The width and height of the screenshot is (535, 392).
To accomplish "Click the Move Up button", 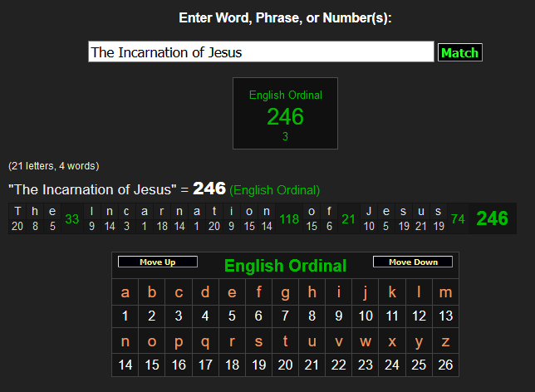I will (x=158, y=262).
